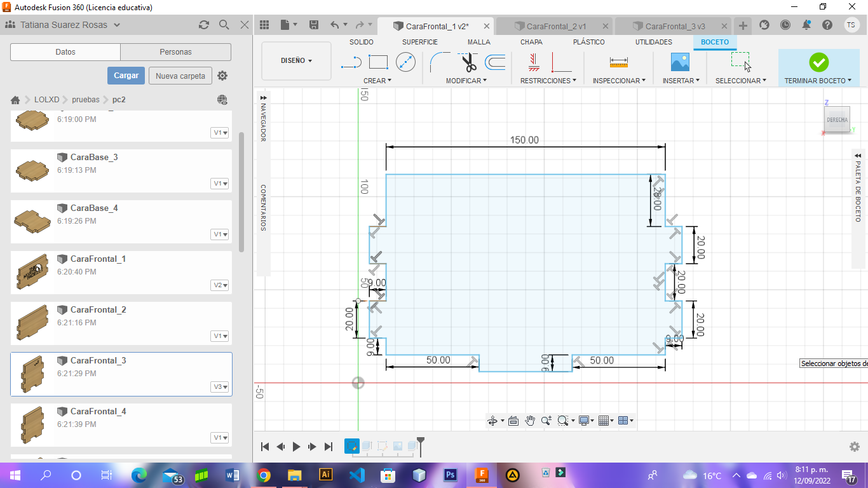868x488 pixels.
Task: Click the Redo arrow
Action: click(x=360, y=25)
